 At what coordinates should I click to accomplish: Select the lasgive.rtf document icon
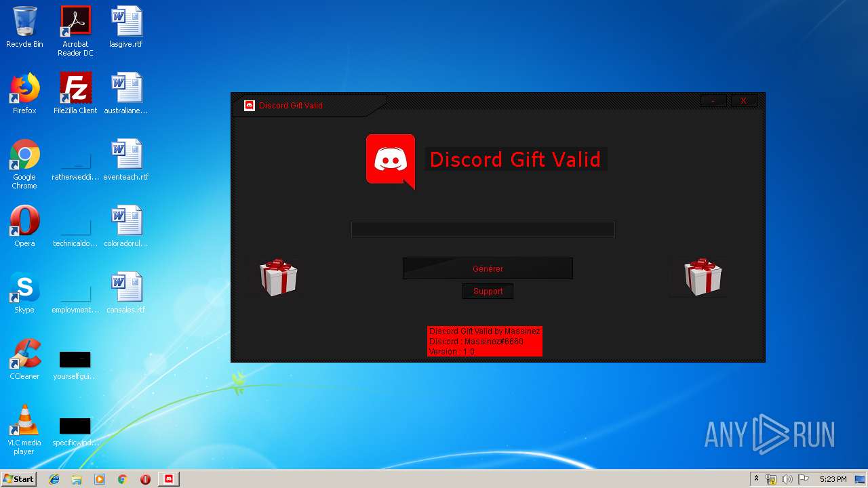pyautogui.click(x=126, y=27)
